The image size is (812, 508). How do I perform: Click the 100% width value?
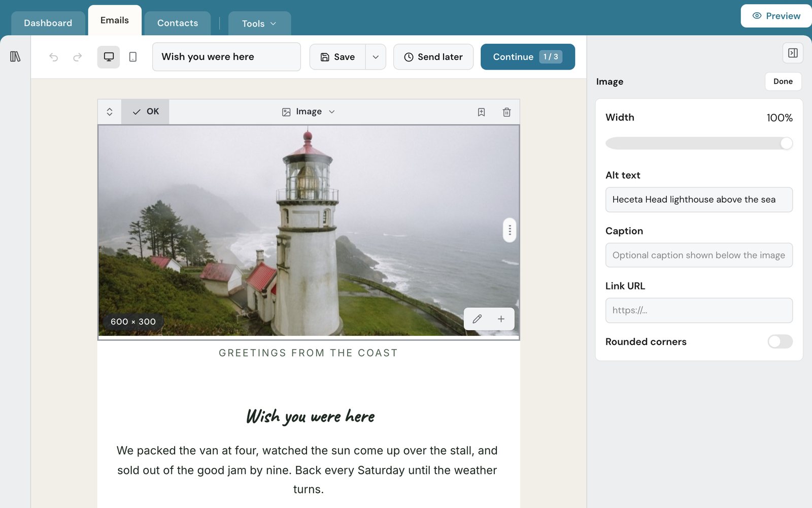[x=780, y=118]
